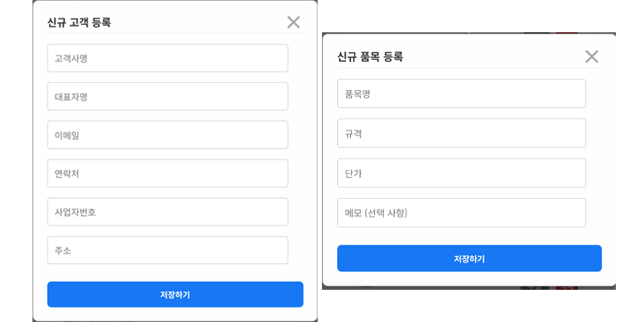Select the 이메일 input box

(167, 135)
